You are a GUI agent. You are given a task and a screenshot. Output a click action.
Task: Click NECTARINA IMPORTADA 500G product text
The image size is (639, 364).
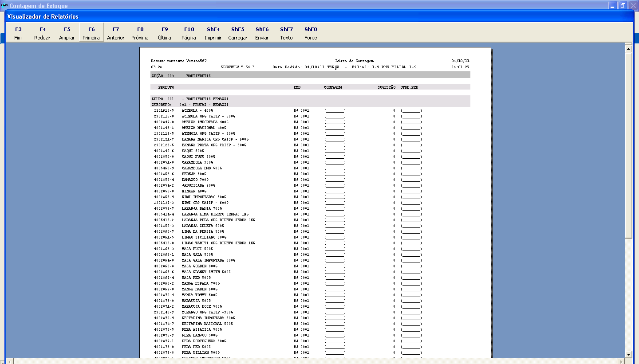(208, 318)
